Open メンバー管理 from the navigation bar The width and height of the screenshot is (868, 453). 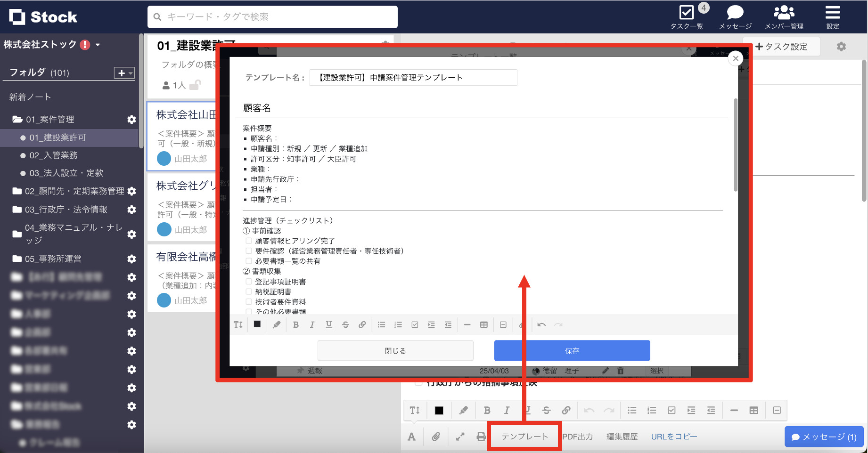pos(784,15)
